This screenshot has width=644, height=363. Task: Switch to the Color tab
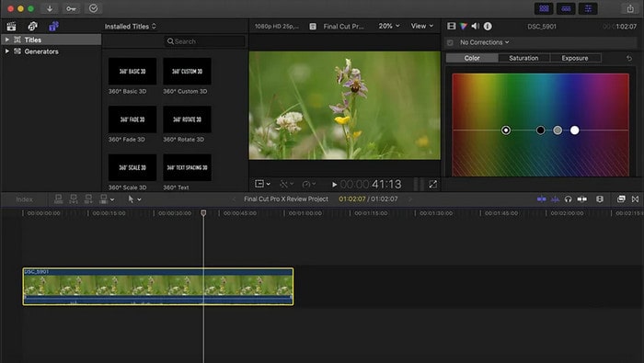[472, 58]
